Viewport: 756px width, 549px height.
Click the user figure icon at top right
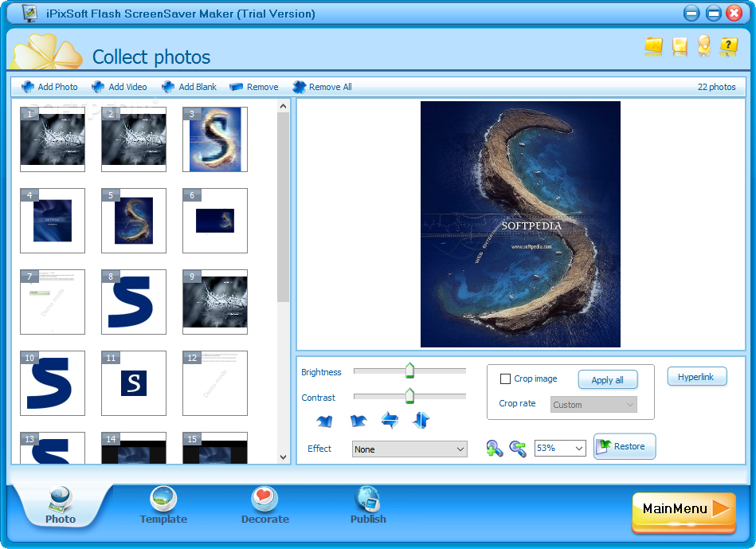[x=704, y=46]
